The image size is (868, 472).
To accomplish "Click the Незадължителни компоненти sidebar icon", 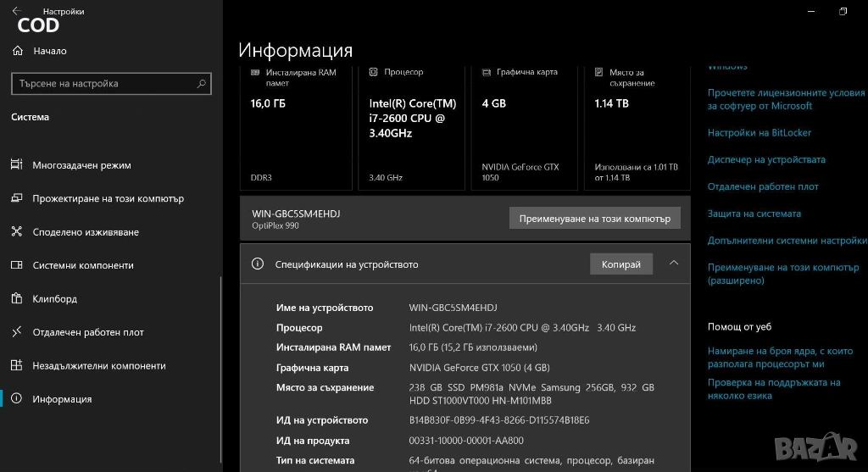I will pos(17,365).
